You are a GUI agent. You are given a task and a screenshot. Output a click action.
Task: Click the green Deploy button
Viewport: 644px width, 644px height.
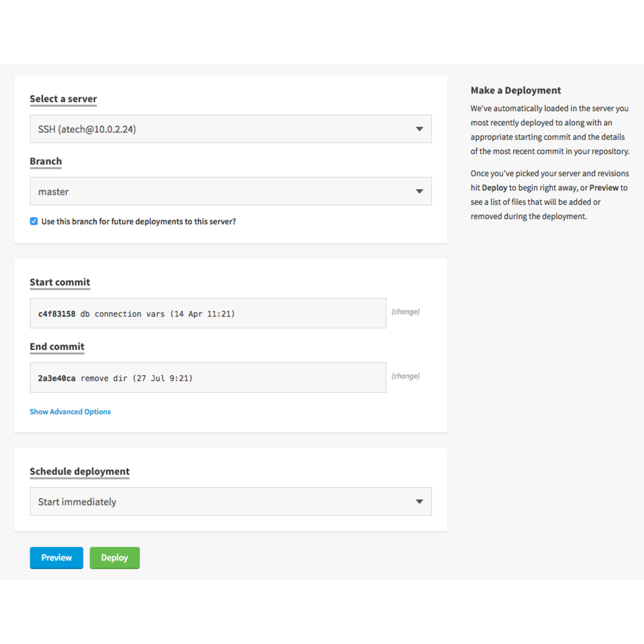114,557
